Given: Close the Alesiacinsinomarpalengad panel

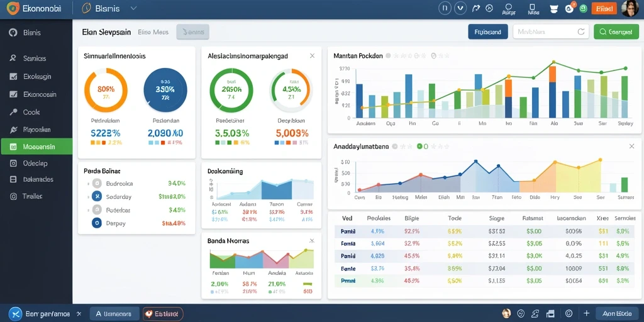Looking at the screenshot, I should (x=312, y=56).
